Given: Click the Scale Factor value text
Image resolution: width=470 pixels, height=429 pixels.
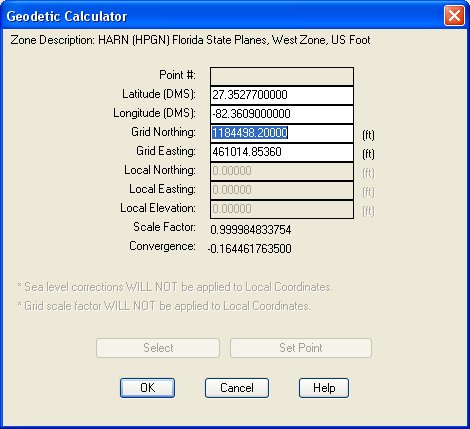Looking at the screenshot, I should (x=251, y=230).
